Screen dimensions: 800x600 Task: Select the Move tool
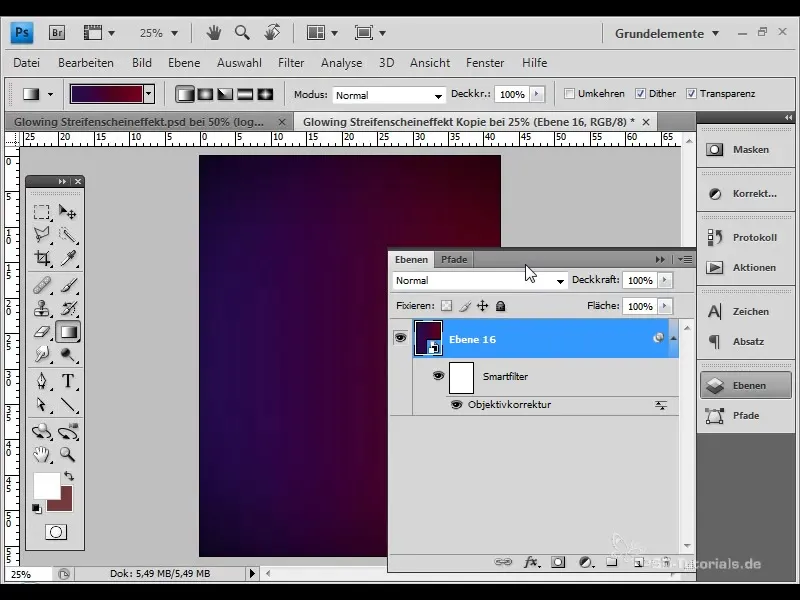point(67,212)
